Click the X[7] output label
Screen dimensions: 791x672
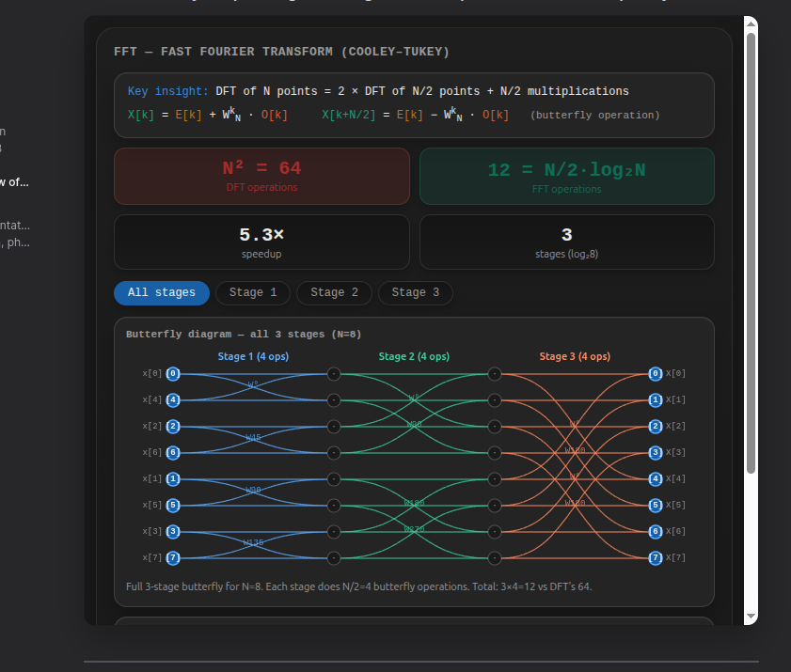click(x=675, y=557)
